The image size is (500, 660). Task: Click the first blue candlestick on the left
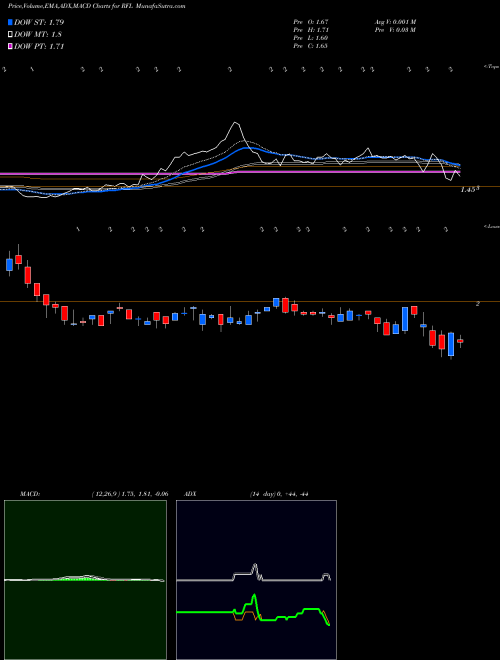click(9, 264)
